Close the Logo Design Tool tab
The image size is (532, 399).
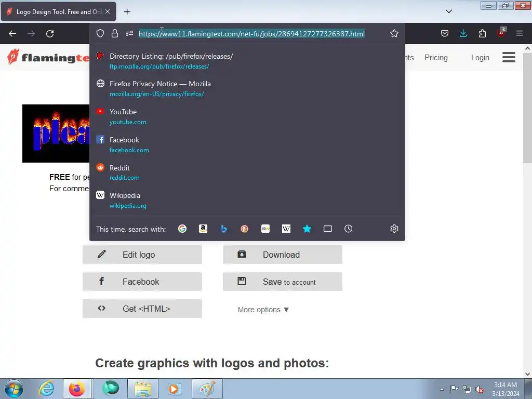click(108, 11)
